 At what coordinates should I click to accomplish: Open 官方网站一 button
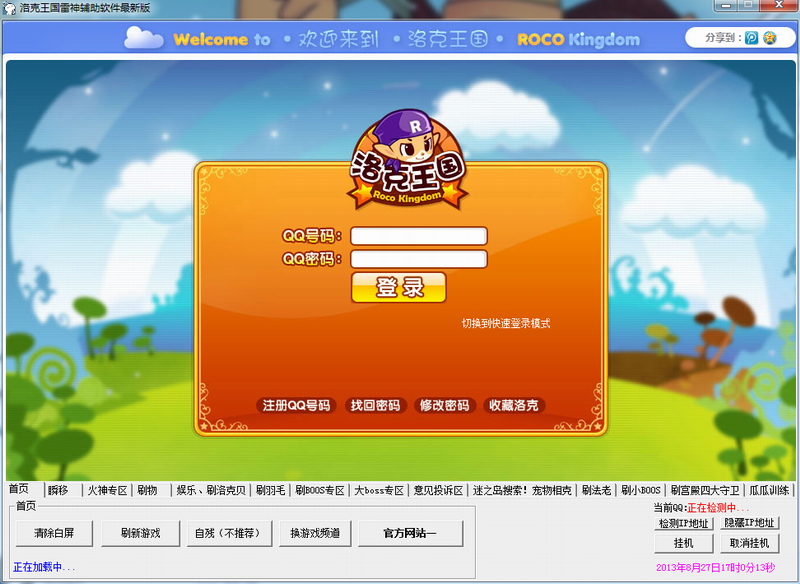pos(410,534)
